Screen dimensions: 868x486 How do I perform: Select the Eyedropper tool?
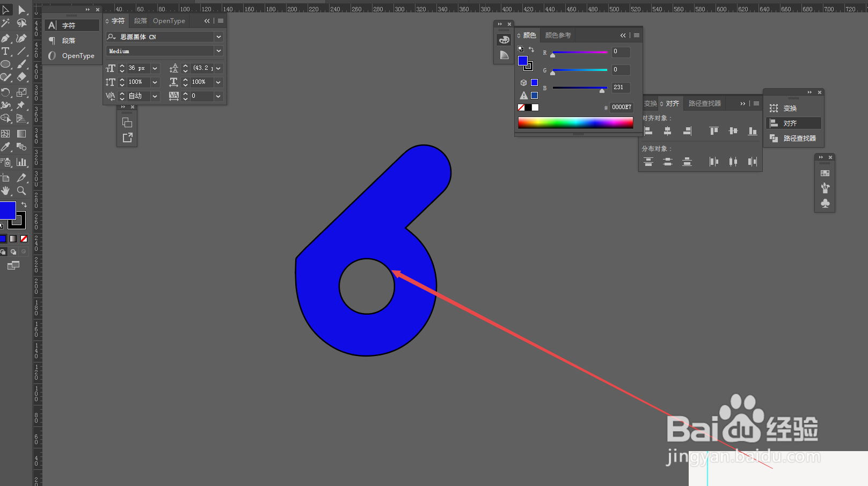pyautogui.click(x=6, y=147)
